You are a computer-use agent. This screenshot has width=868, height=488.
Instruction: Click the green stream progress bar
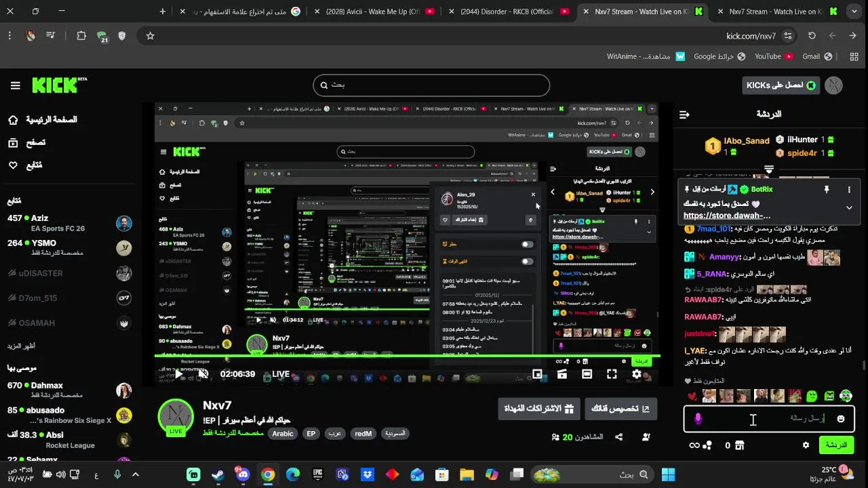pyautogui.click(x=407, y=355)
